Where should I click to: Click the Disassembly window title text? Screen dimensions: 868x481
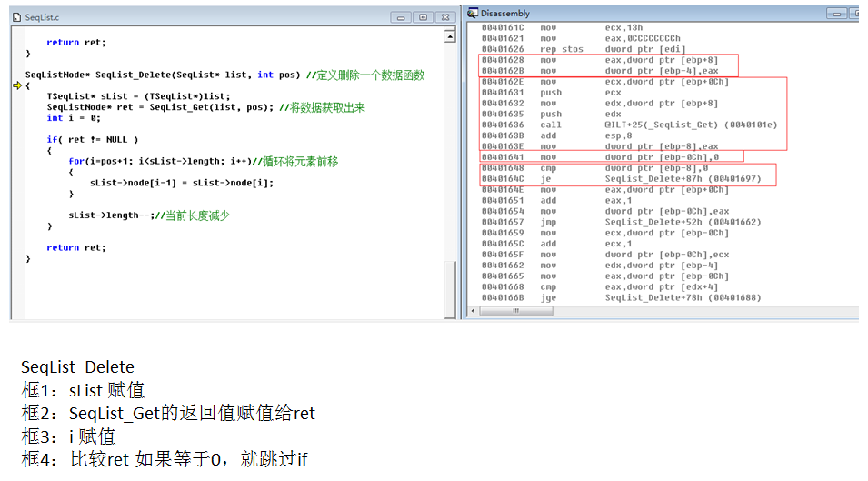pos(504,14)
